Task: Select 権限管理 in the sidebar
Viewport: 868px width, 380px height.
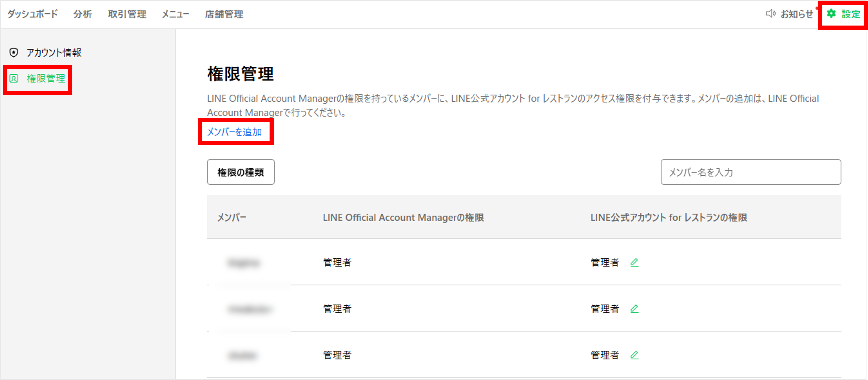Action: (46, 78)
